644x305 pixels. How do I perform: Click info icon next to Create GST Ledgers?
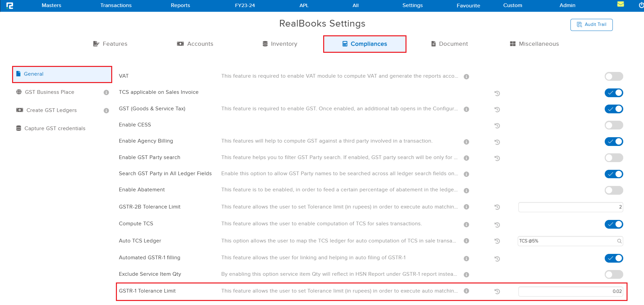[x=106, y=111]
